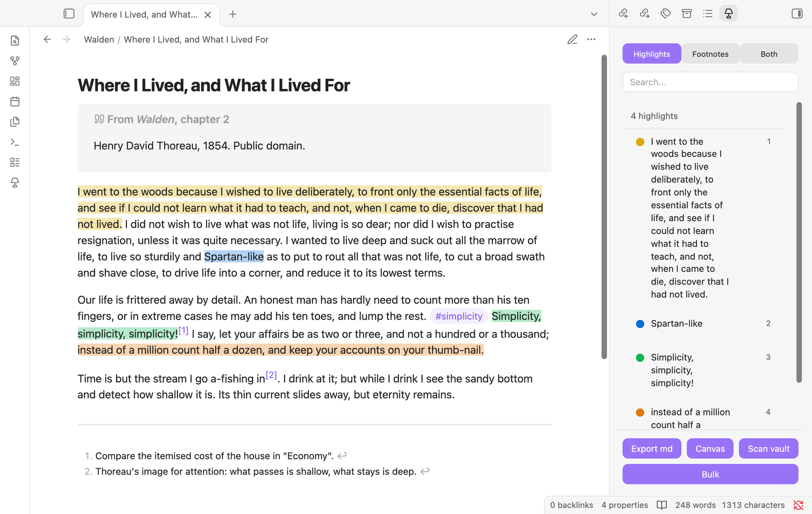Viewport: 812px width, 514px height.
Task: Expand the tab list dropdown chevron
Action: 594,14
